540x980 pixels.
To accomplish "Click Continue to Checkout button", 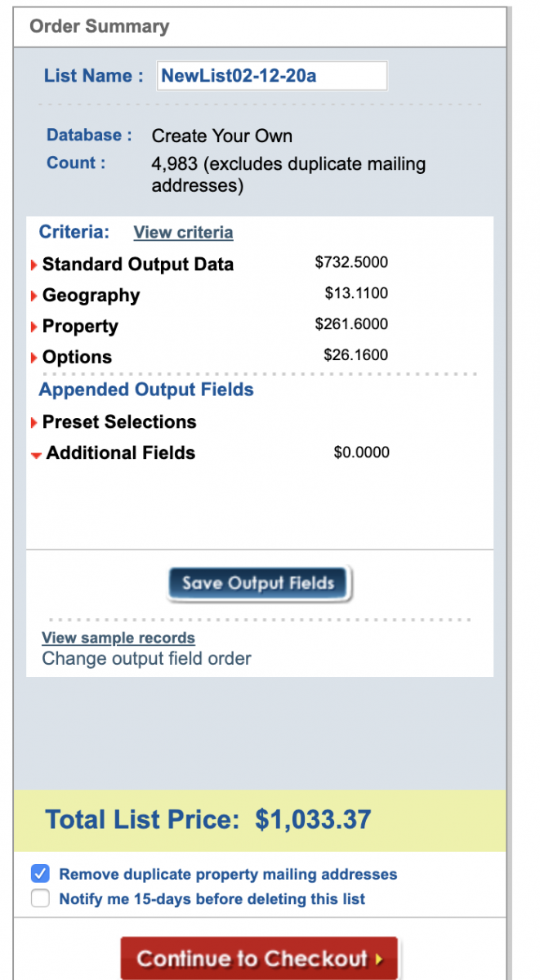I will pyautogui.click(x=259, y=958).
